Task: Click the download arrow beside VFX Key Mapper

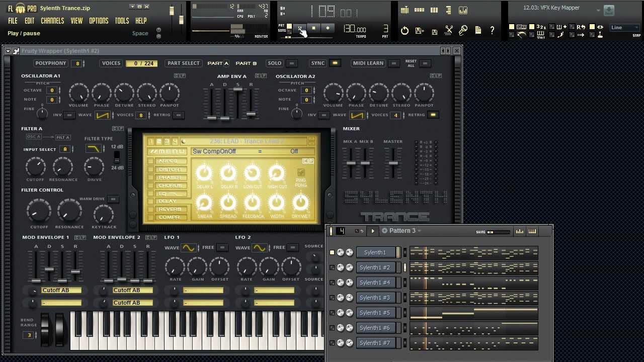Action: tap(608, 10)
